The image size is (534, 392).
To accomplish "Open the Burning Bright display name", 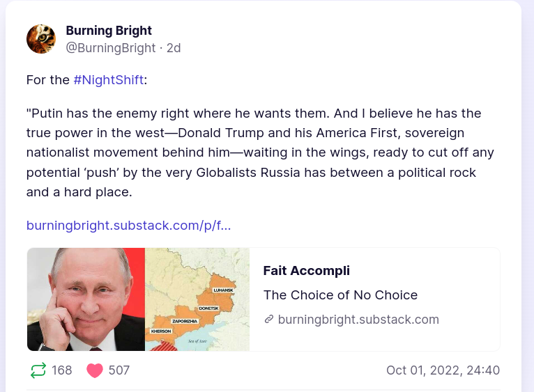I will [109, 31].
